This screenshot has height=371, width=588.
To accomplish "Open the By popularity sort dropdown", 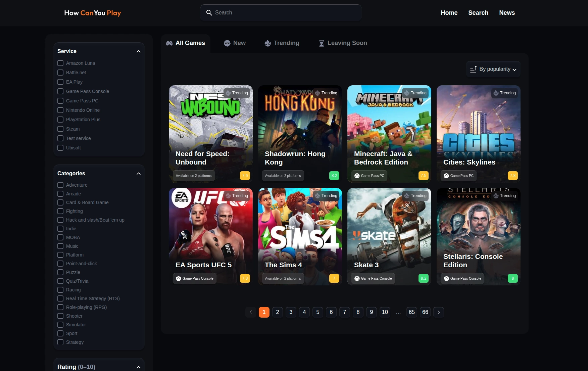I will (493, 69).
